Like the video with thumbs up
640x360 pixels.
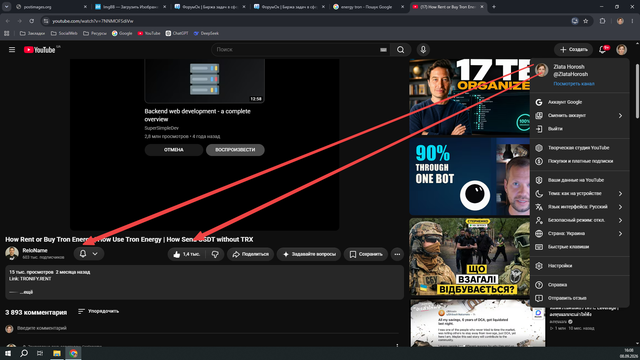pos(187,254)
